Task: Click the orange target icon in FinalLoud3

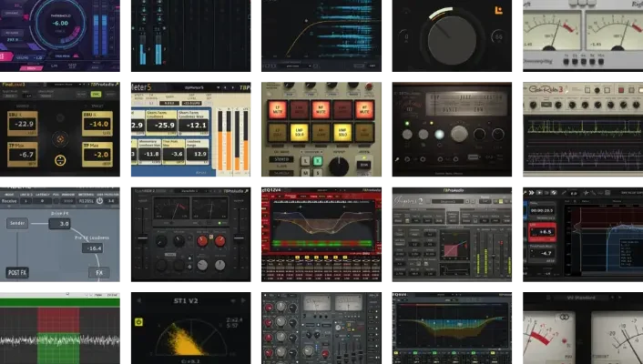Action: pos(61,139)
